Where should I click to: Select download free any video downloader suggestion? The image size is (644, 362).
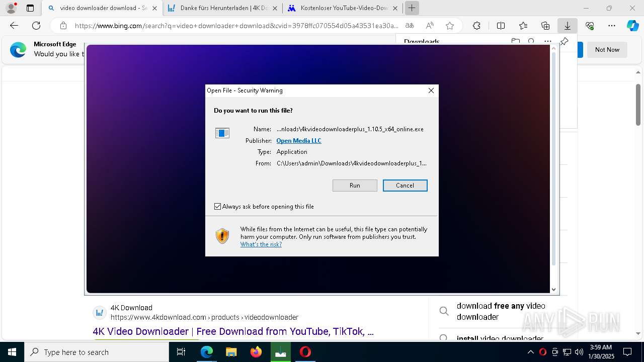(x=501, y=311)
